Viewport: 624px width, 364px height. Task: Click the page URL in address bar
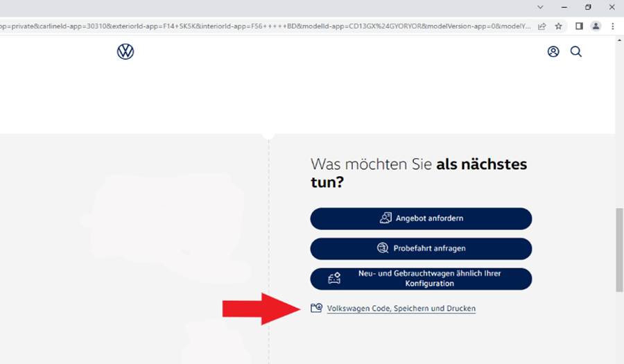(265, 26)
